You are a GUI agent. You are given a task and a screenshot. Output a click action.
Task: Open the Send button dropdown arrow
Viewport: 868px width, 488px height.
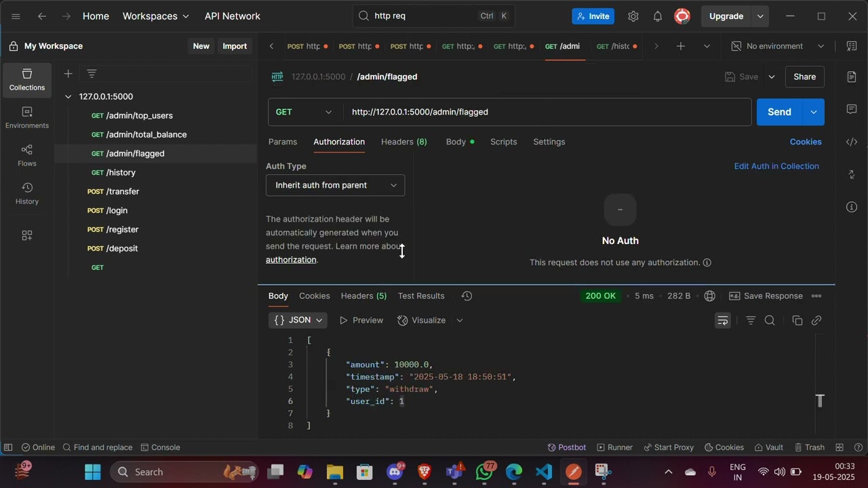(x=813, y=112)
